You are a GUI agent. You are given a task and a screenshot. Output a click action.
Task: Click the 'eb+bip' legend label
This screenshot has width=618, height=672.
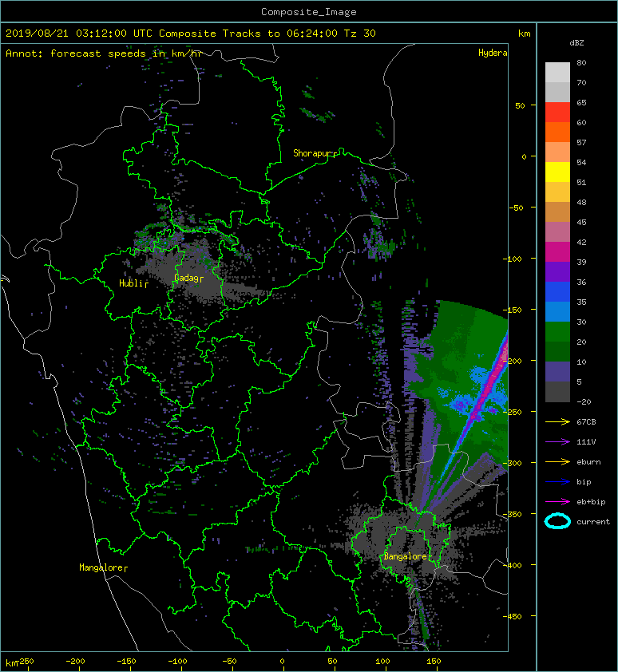[591, 502]
